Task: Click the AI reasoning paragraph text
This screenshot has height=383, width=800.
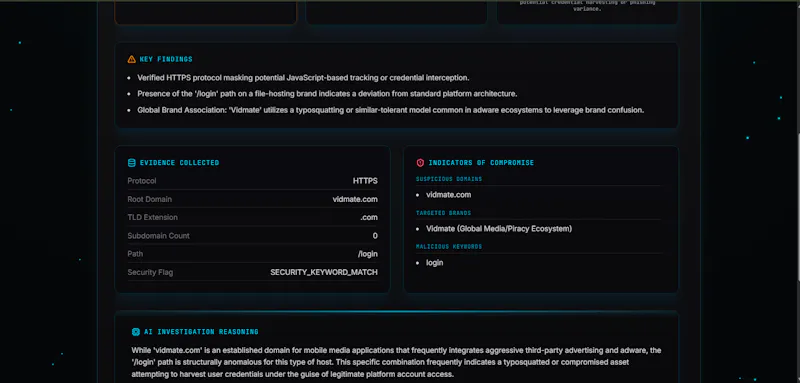Action: (396, 363)
